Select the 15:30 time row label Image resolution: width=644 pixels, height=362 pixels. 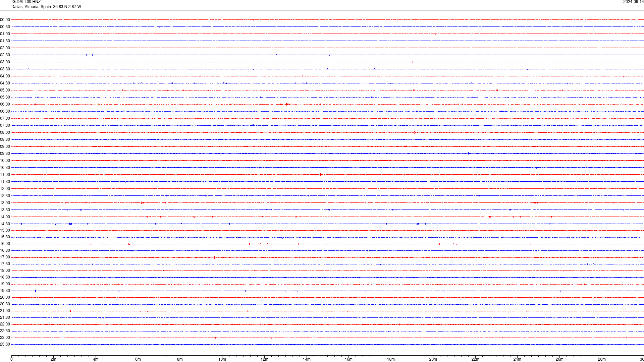coord(5,237)
